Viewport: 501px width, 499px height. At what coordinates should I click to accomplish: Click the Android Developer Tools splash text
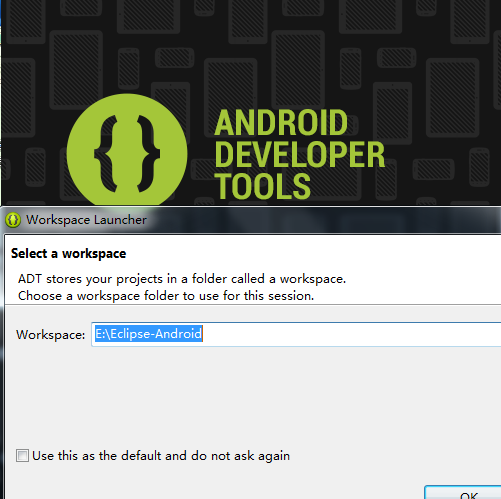pos(299,154)
